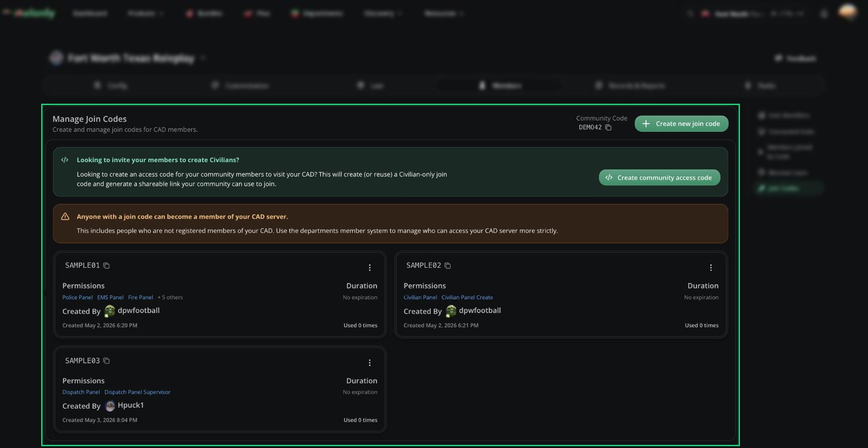The height and width of the screenshot is (448, 868).
Task: Click the 'Manage Join Codes' heading
Action: tap(90, 119)
